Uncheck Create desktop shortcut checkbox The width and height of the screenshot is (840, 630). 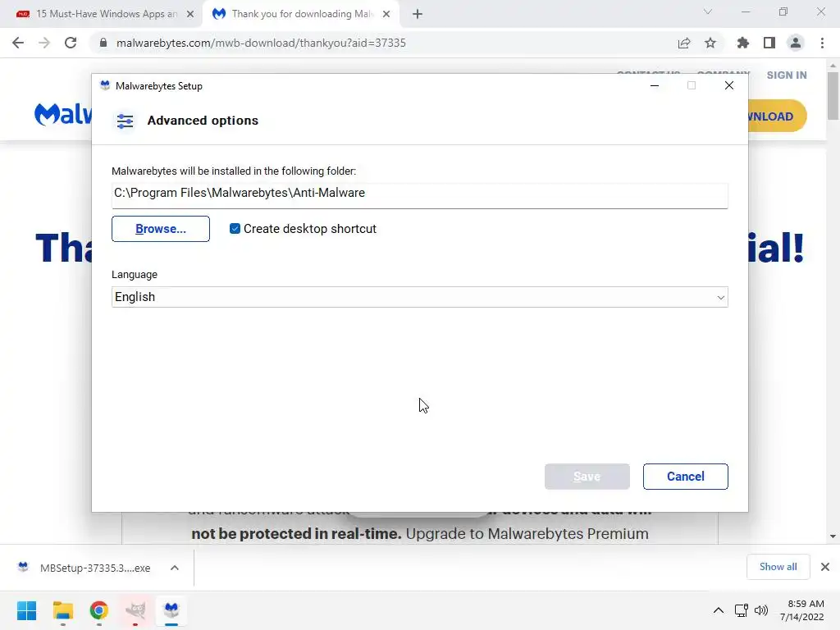point(235,229)
